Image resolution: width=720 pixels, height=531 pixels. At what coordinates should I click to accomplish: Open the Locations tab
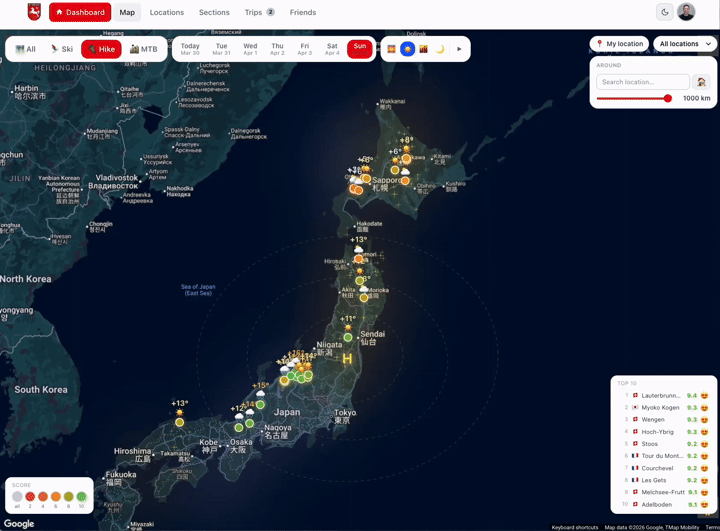point(167,13)
